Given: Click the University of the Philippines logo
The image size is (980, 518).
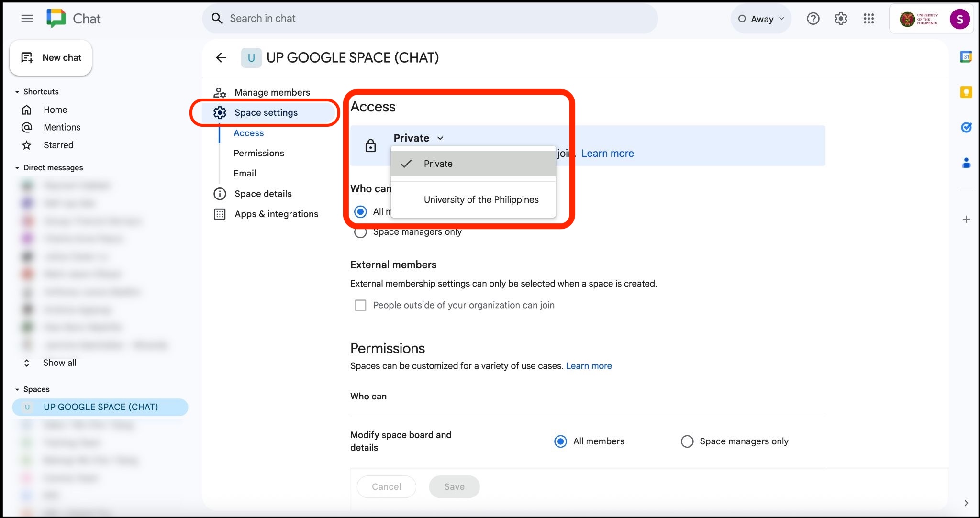Looking at the screenshot, I should pos(919,19).
